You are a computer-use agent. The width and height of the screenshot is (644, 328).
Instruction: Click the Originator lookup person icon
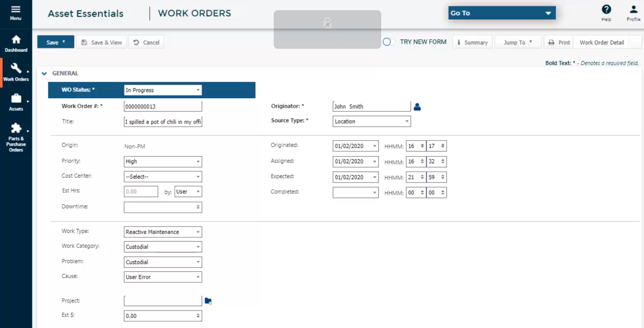point(417,107)
